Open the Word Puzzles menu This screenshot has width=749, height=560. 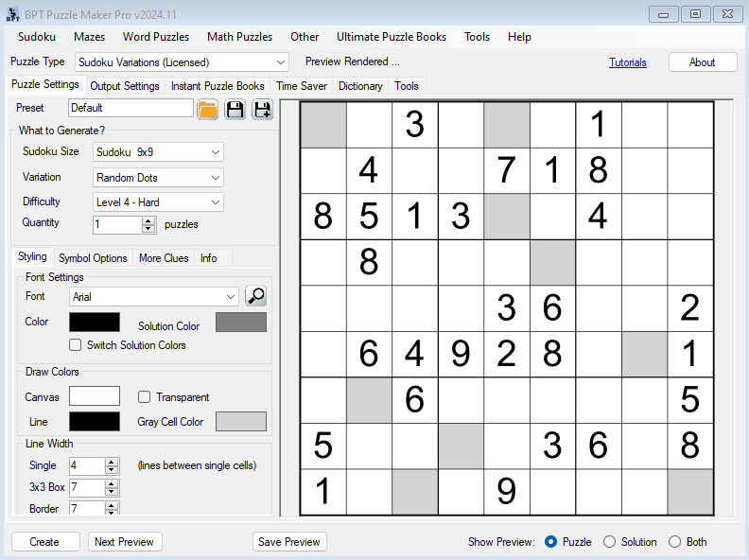tap(156, 37)
